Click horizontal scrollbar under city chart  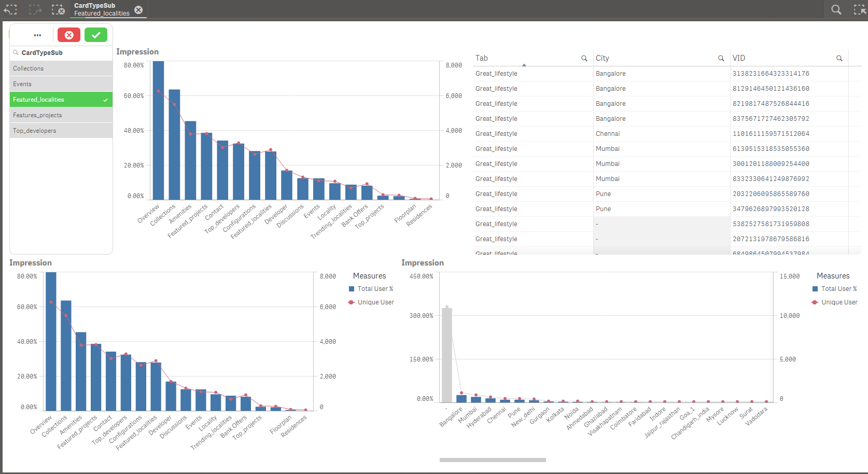(x=493, y=460)
